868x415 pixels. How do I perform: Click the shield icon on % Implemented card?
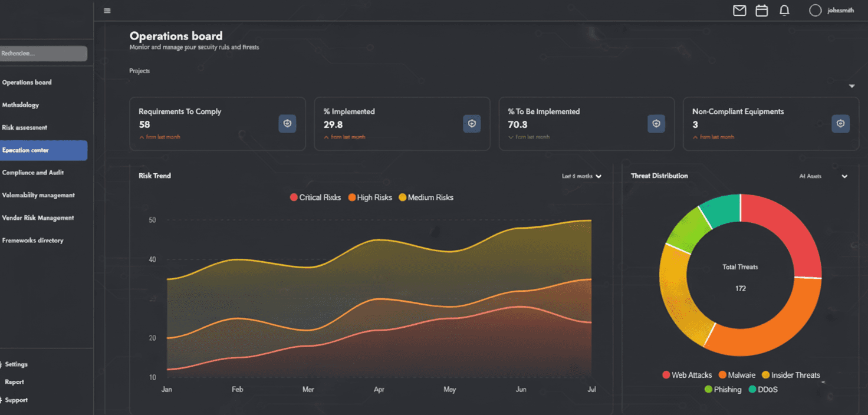(472, 123)
